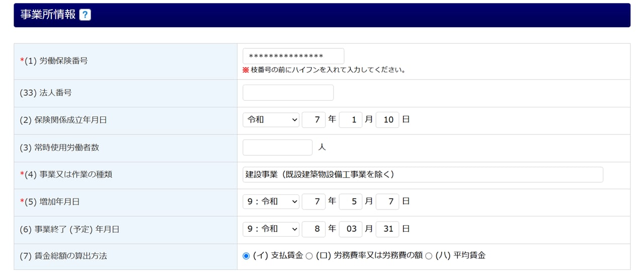644x272 pixels.
Task: Click the (1) 労働保険番号 label
Action: (54, 61)
